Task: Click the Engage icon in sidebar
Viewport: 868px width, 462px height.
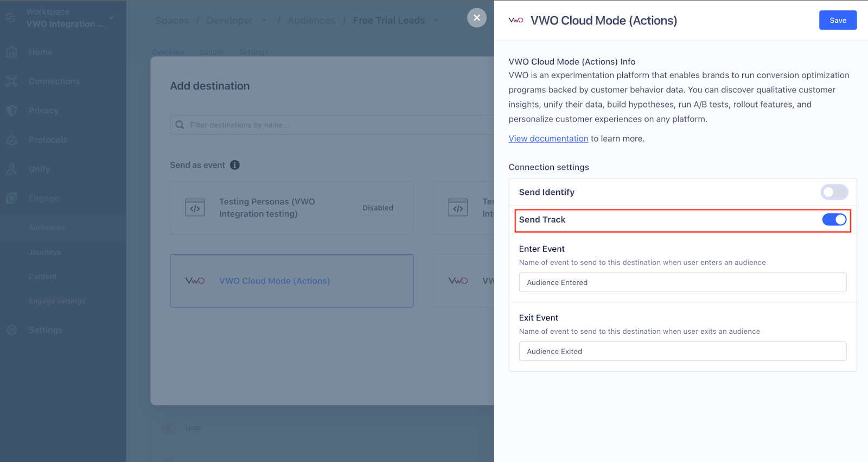Action: point(11,198)
